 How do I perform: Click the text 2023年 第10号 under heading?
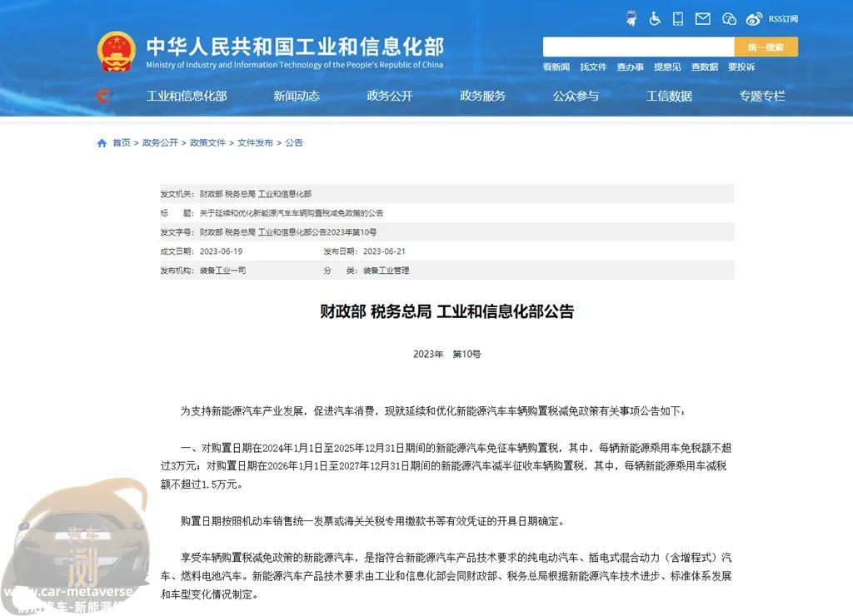[x=446, y=355]
